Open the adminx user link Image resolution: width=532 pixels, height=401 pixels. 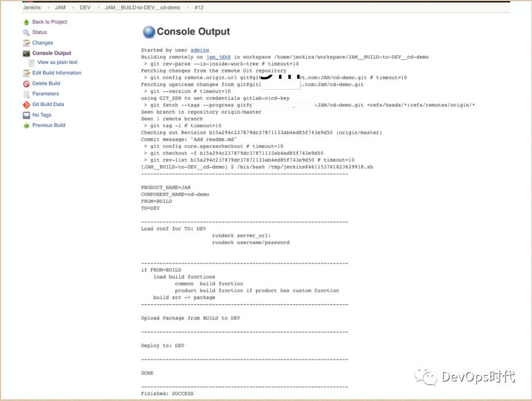(199, 50)
